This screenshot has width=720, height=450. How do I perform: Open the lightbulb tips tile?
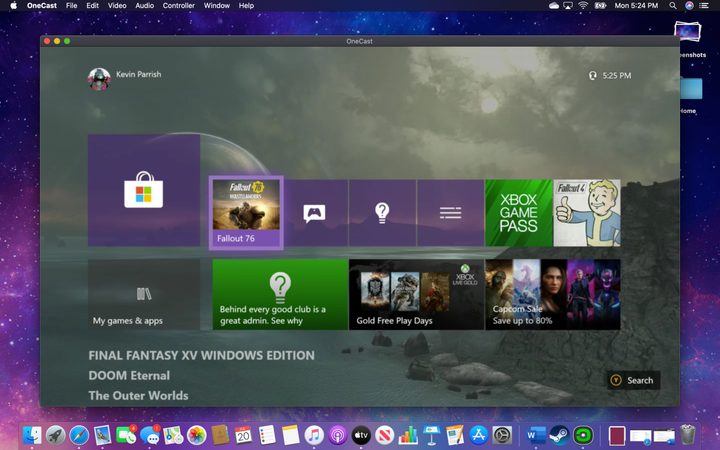(x=382, y=213)
